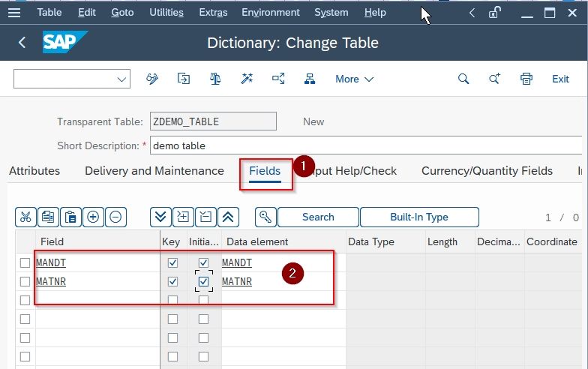Uncheck Initial Values checkbox for MATNR
The width and height of the screenshot is (588, 369).
[x=203, y=282]
